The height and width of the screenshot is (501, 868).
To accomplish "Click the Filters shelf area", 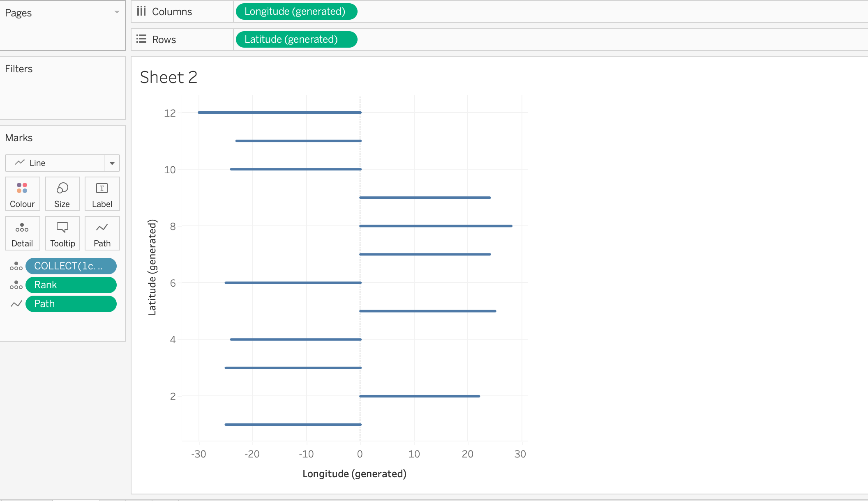I will coord(62,92).
